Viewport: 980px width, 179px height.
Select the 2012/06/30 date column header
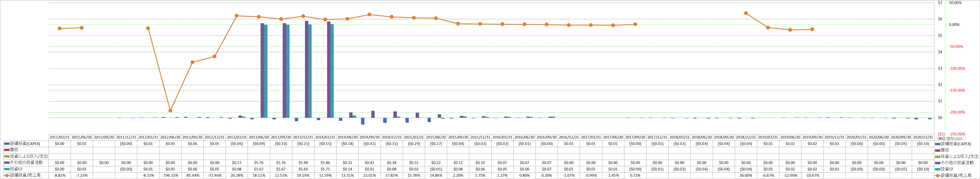coord(171,137)
